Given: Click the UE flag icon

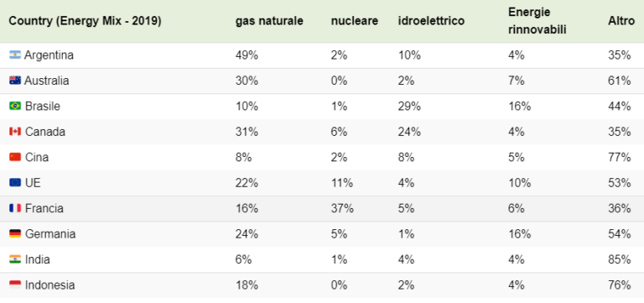Looking at the screenshot, I should click(x=15, y=182).
